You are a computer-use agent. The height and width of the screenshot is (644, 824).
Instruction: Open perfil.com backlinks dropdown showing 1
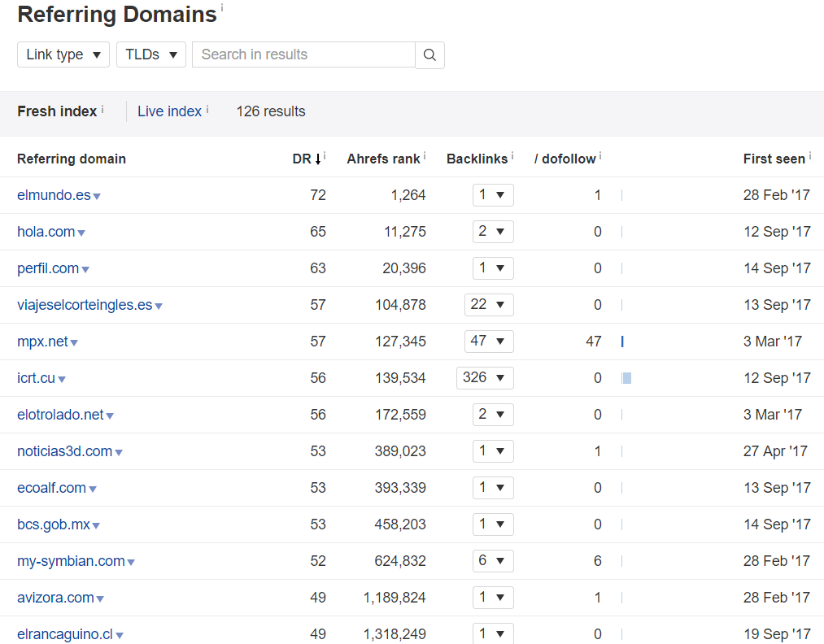493,268
